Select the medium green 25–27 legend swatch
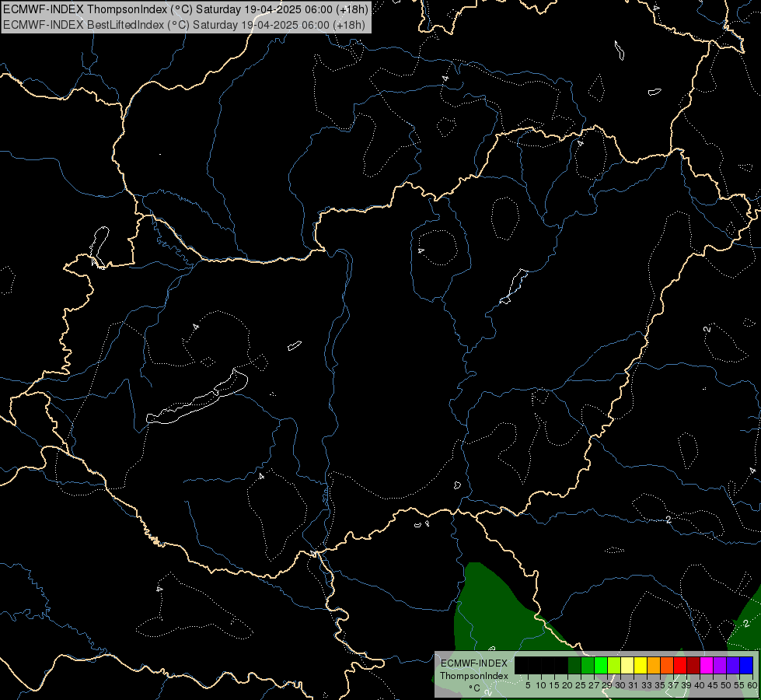This screenshot has width=761, height=700. click(587, 665)
